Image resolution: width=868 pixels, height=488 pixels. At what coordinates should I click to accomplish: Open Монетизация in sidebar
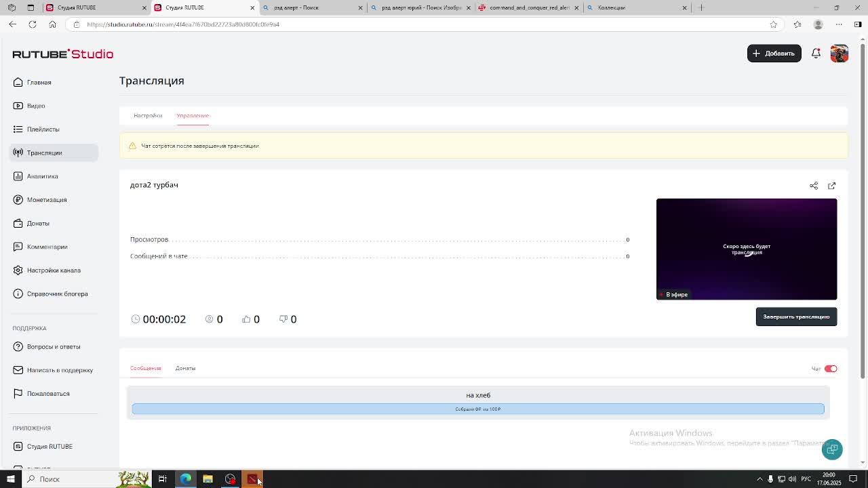click(x=54, y=199)
